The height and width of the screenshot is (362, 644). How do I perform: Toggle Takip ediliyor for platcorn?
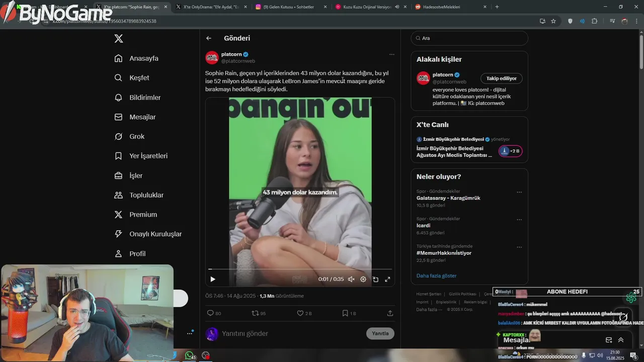pos(502,78)
